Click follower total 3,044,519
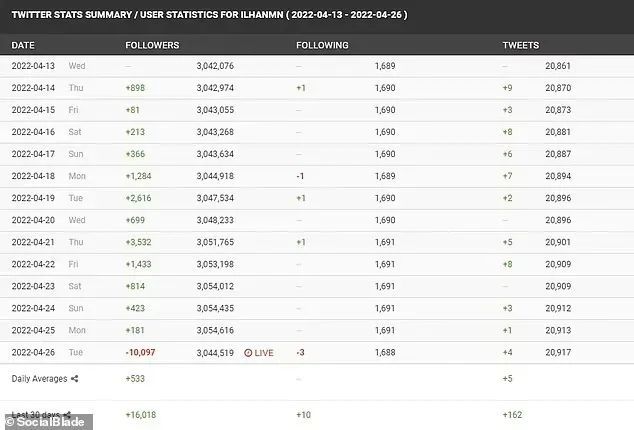 [x=215, y=353]
